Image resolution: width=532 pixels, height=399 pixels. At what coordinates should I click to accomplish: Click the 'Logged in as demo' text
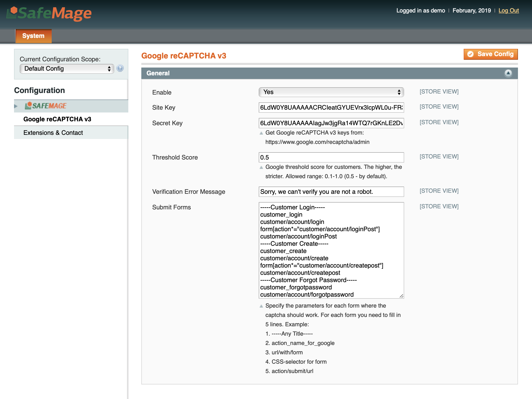[x=421, y=10]
